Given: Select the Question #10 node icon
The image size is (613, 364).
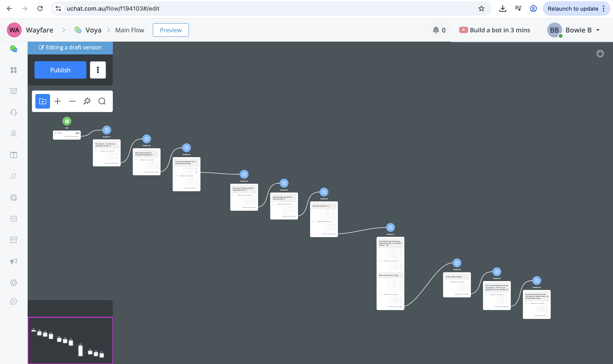Looking at the screenshot, I should (x=537, y=281).
